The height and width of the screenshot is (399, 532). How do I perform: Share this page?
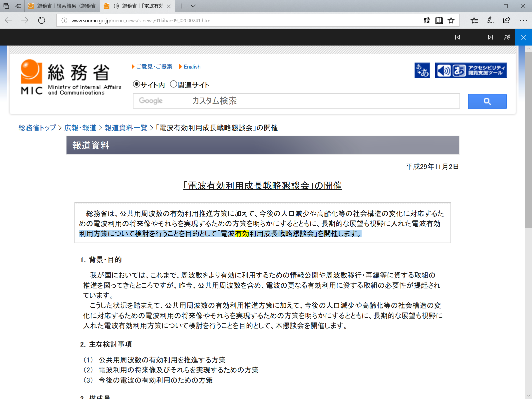(506, 20)
